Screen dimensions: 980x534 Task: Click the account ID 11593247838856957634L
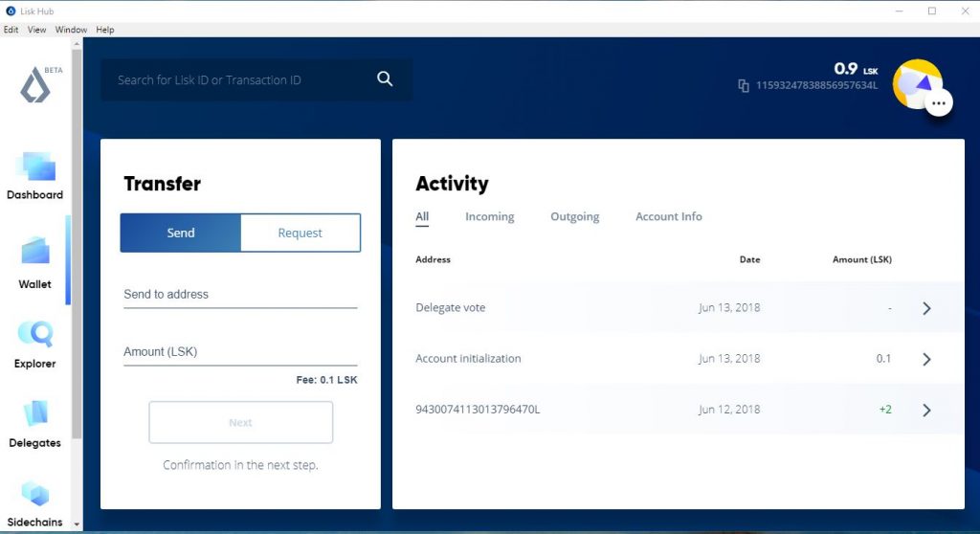(x=817, y=86)
